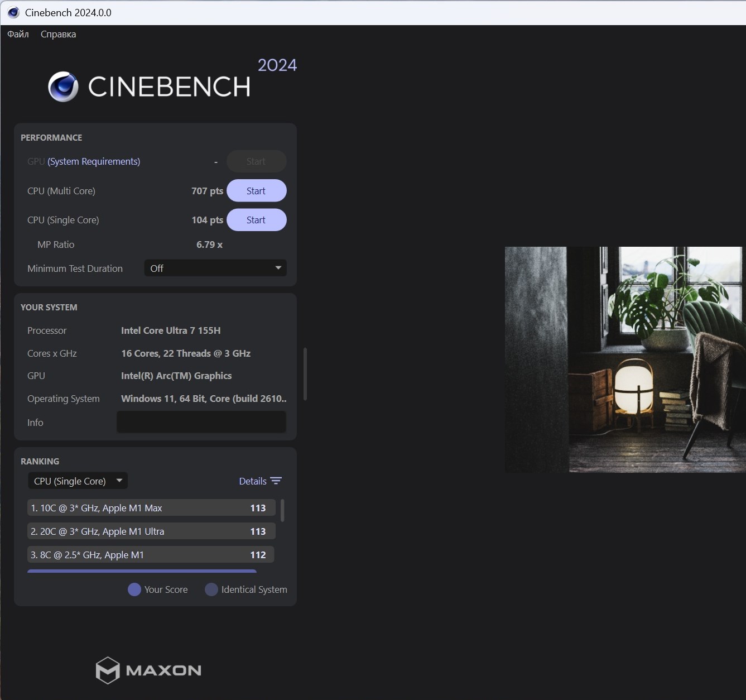Viewport: 746px width, 700px height.
Task: Click the Info text input field
Action: (x=201, y=423)
